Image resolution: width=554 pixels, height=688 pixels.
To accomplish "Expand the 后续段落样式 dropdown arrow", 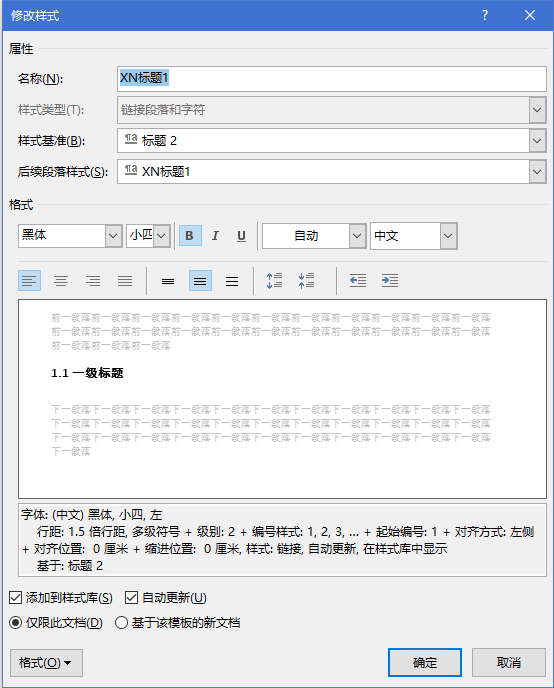I will [537, 172].
